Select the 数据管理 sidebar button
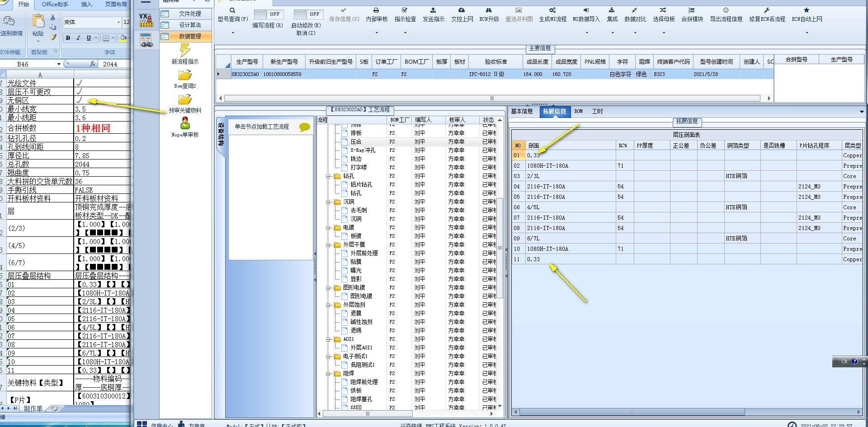The image size is (868, 427). (x=186, y=36)
